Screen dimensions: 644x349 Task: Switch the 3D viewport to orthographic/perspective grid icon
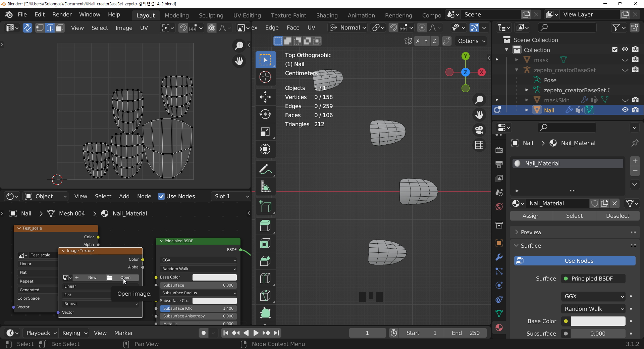point(479,145)
